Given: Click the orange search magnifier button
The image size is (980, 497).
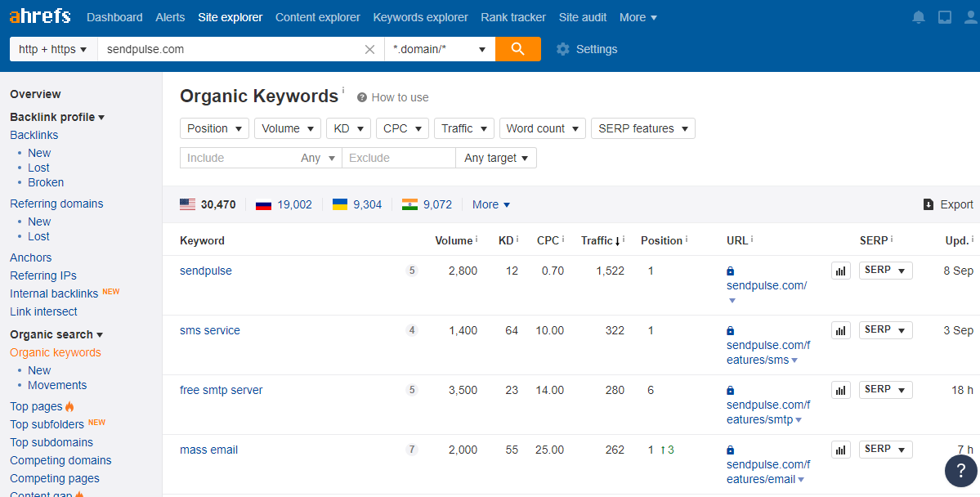Looking at the screenshot, I should pos(517,49).
